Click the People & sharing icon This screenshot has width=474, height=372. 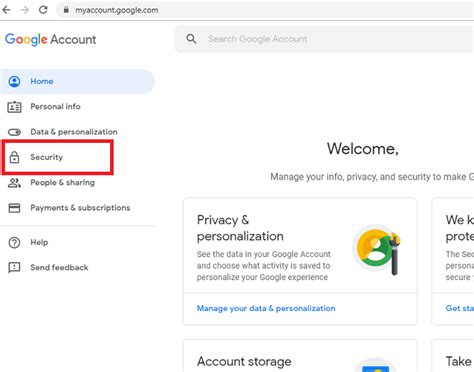point(14,183)
